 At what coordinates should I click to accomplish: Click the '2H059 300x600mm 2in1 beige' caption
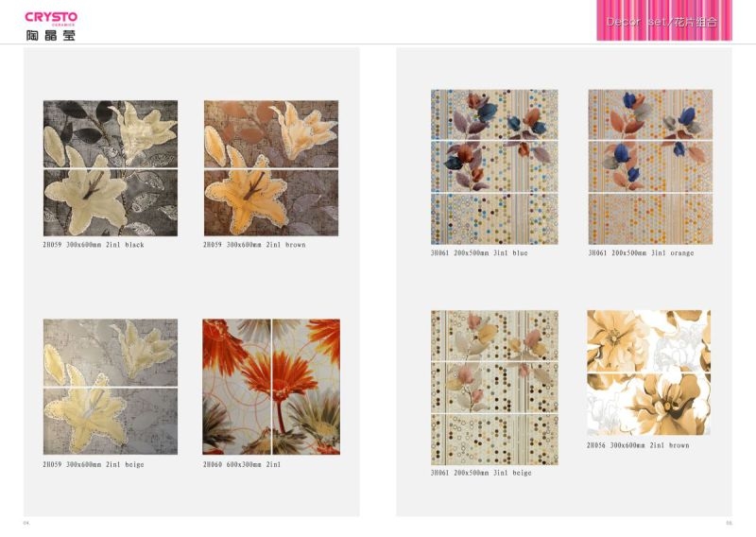pyautogui.click(x=93, y=464)
